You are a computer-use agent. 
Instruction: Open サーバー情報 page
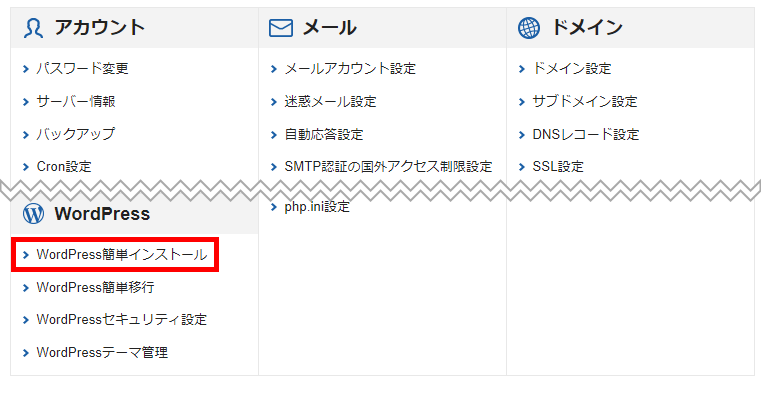pyautogui.click(x=76, y=101)
